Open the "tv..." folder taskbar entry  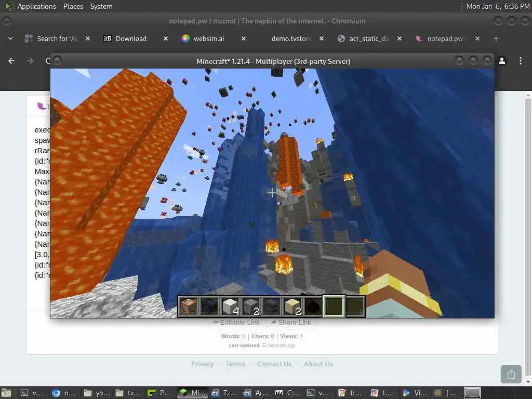pyautogui.click(x=128, y=393)
